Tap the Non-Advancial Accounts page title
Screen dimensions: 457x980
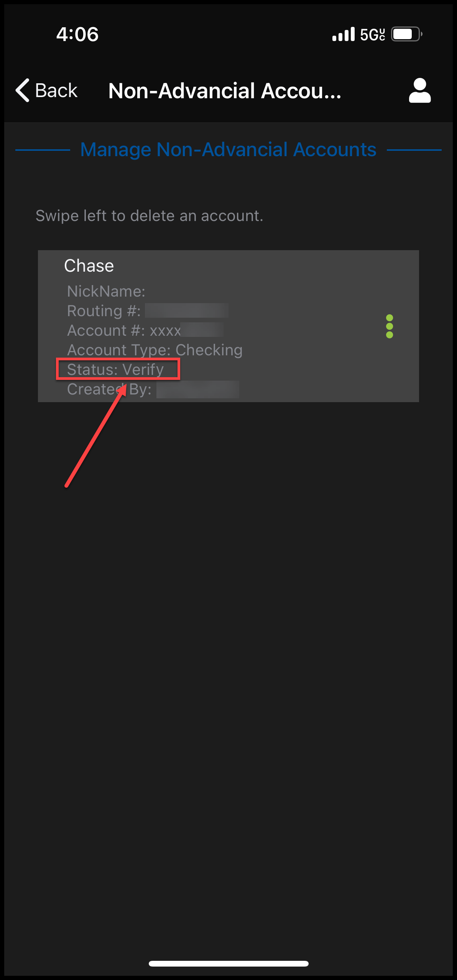tap(225, 91)
